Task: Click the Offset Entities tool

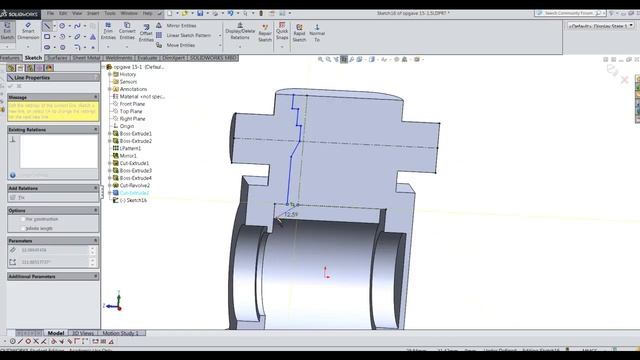Action: (x=146, y=33)
